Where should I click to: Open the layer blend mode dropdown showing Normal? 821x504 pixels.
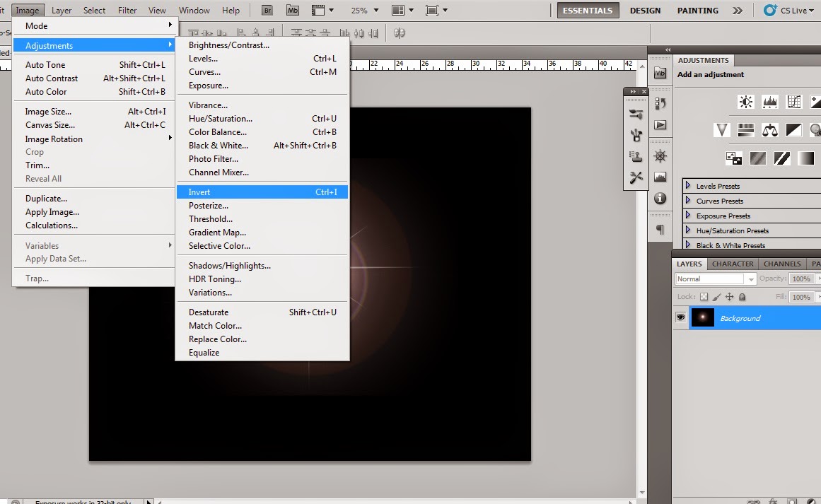coord(715,279)
